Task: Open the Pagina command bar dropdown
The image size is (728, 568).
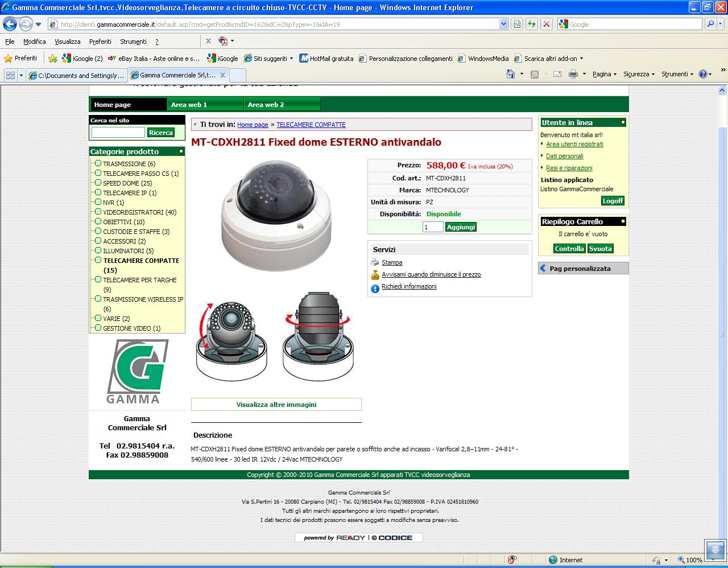Action: (x=604, y=74)
